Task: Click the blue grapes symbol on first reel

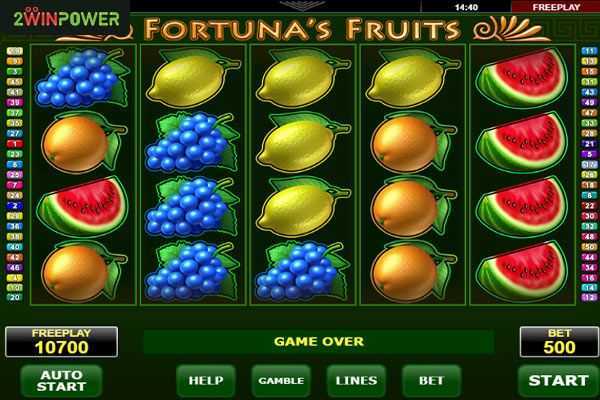Action: pyautogui.click(x=82, y=78)
